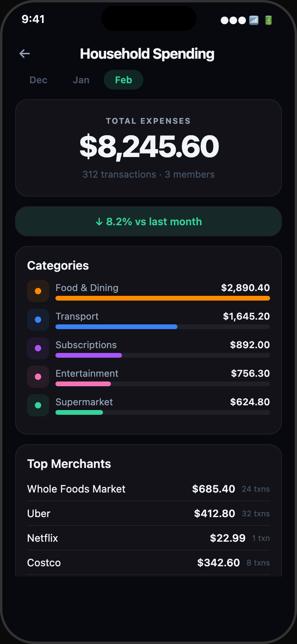Switch to the Jan month tab
Viewport: 297px width, 644px height.
[81, 80]
